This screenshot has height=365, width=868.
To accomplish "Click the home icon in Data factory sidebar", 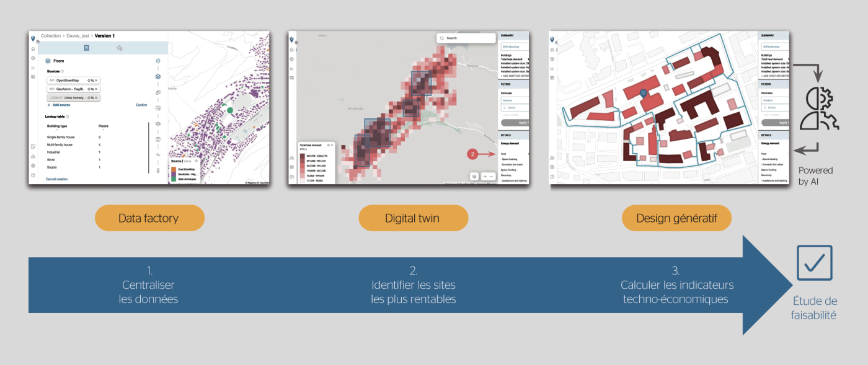I will [x=33, y=49].
